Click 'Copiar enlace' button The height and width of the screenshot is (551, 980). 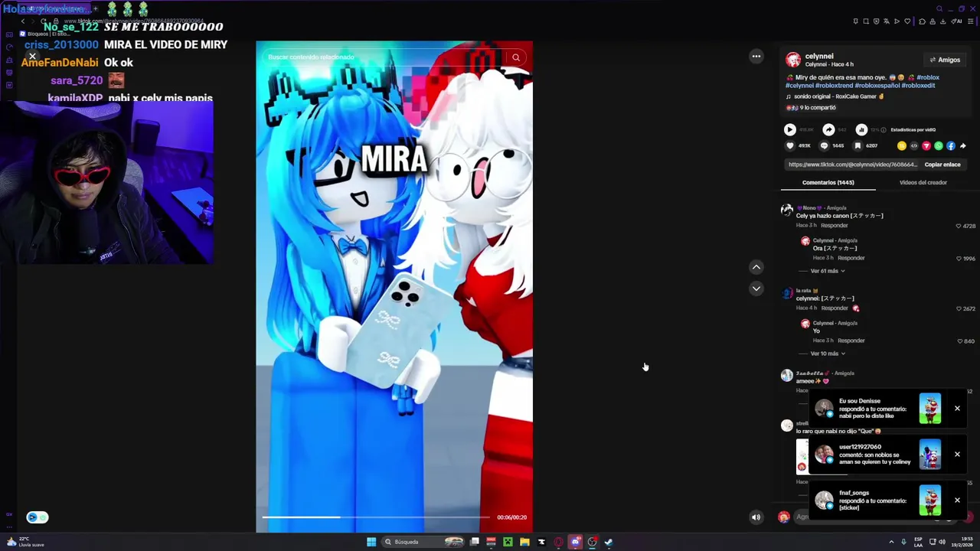tap(942, 165)
